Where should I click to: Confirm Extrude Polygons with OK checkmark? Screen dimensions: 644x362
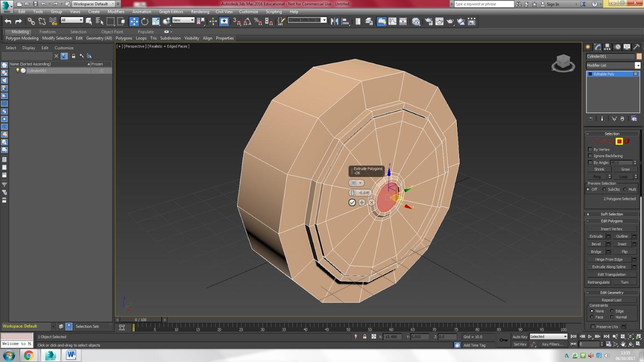352,202
